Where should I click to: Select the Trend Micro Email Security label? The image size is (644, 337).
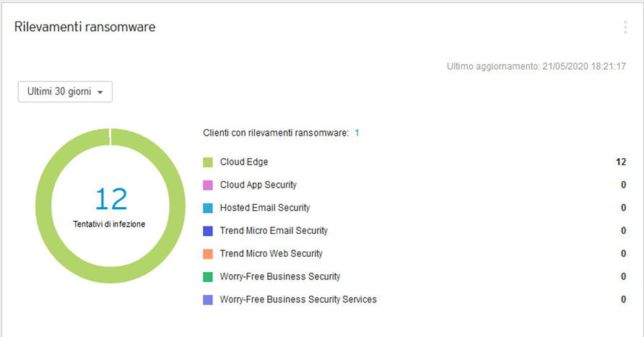(274, 231)
